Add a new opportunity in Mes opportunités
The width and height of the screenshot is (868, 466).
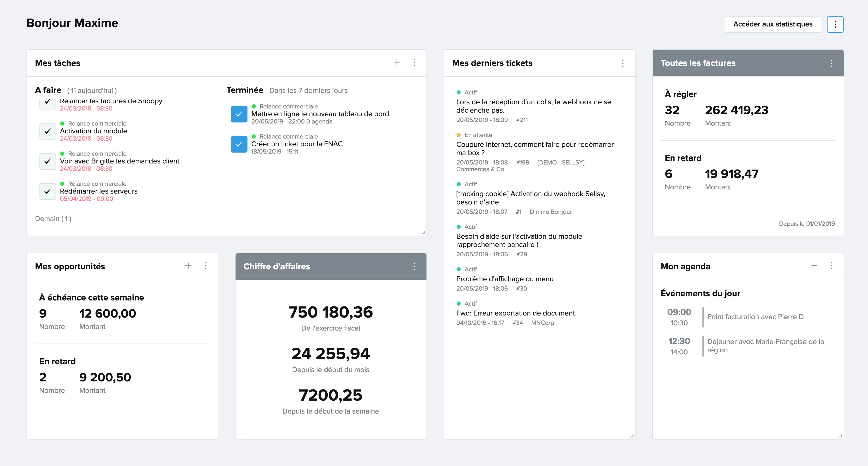click(188, 266)
